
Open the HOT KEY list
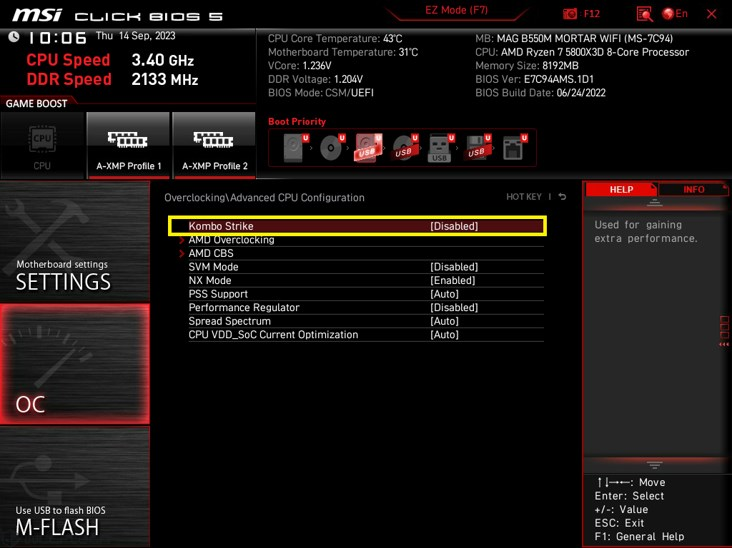(x=524, y=197)
